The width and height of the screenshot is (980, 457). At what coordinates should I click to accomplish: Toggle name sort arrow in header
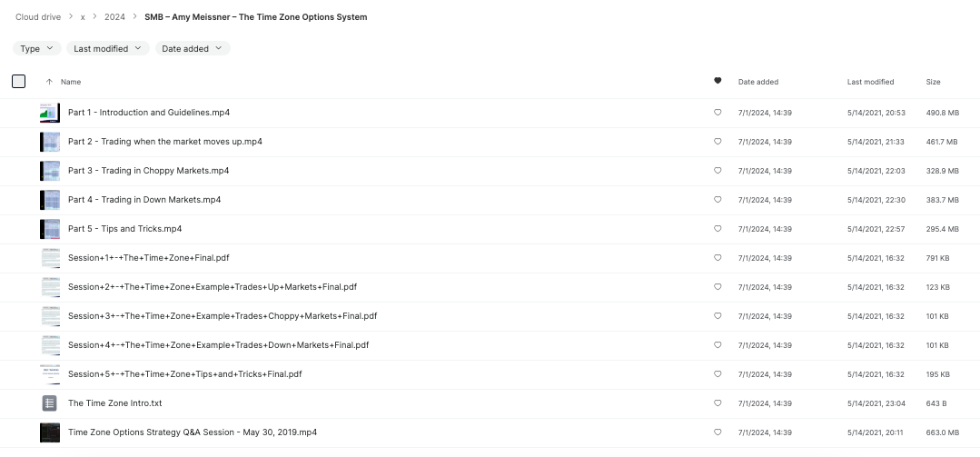click(x=49, y=82)
